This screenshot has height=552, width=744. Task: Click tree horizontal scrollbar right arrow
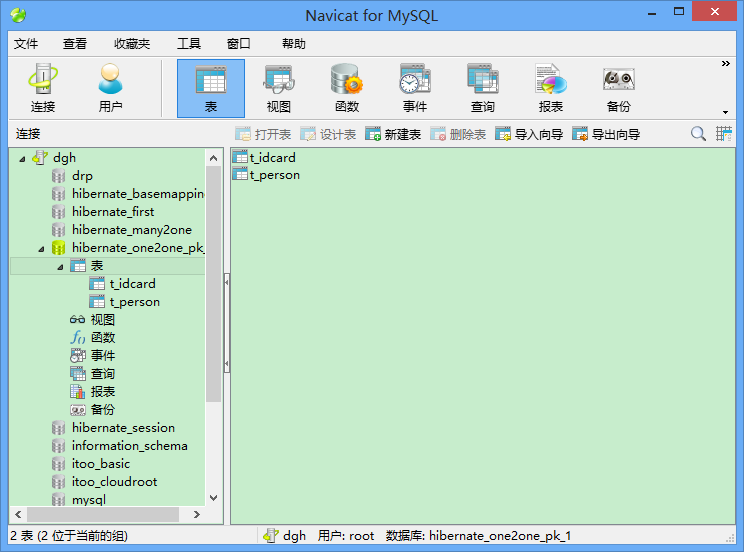(x=197, y=515)
